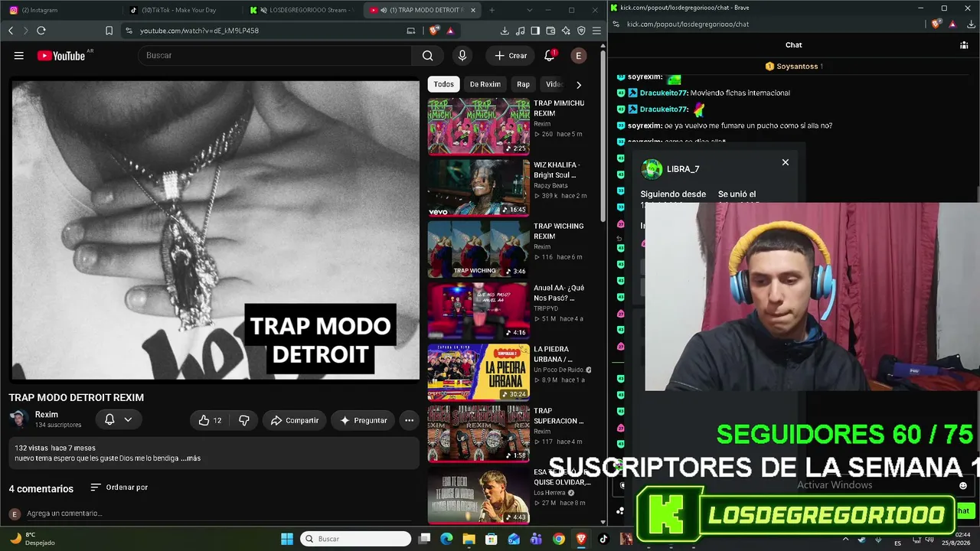The image size is (980, 551).
Task: Open the LA PIEDRA URBANA video thumbnail
Action: tap(479, 373)
